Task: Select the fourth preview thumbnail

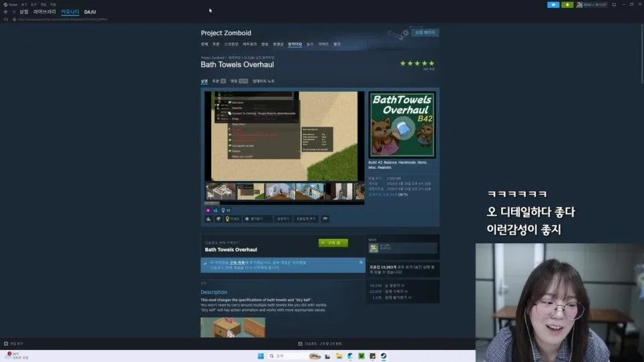Action: 311,191
